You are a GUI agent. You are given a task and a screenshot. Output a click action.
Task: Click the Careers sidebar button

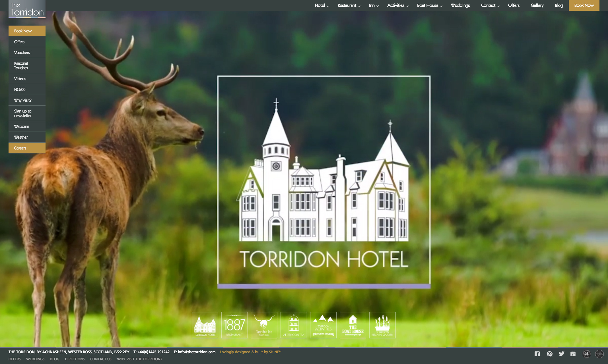(27, 148)
